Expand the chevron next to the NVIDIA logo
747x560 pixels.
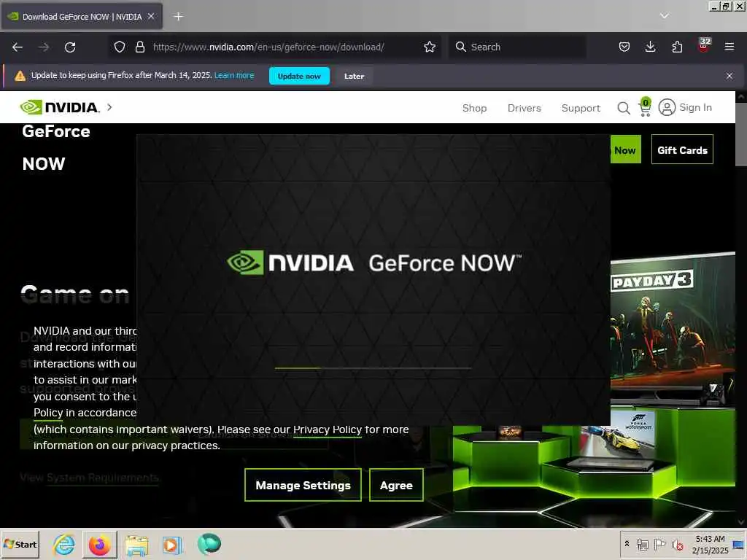coord(109,107)
